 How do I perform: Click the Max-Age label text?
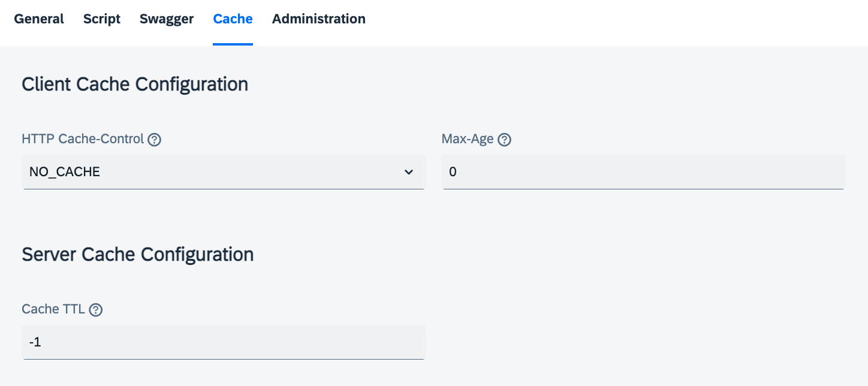[468, 139]
